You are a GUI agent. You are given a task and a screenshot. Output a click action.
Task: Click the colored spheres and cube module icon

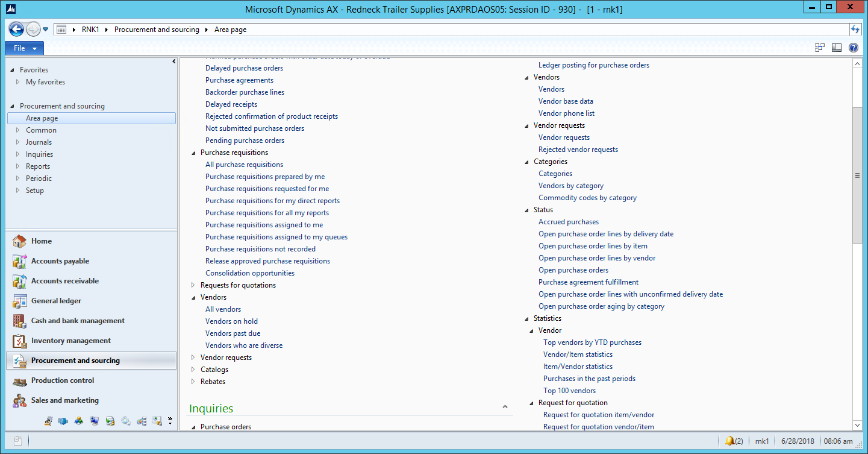pos(79,421)
